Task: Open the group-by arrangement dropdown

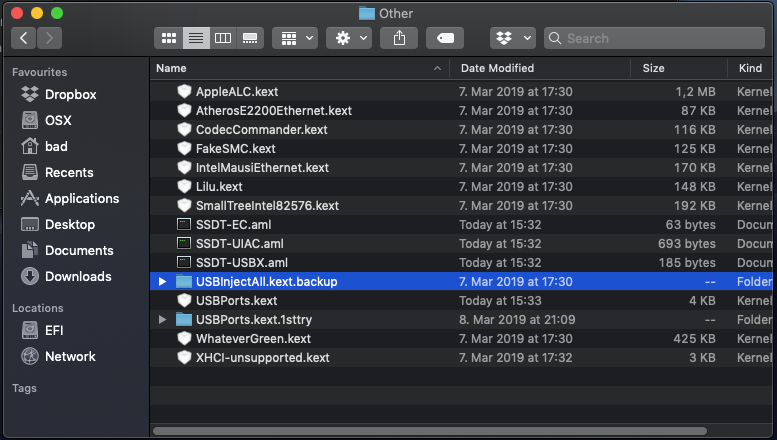Action: click(x=295, y=38)
